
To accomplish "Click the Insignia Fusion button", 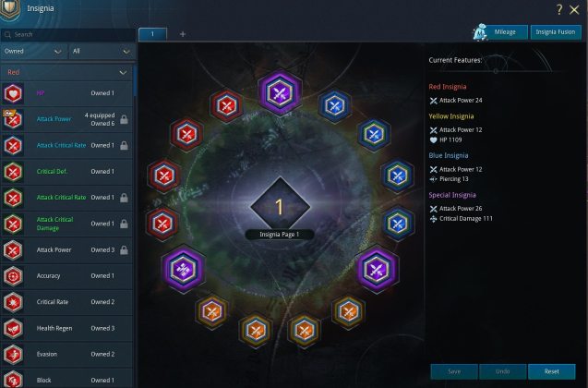I will point(556,32).
